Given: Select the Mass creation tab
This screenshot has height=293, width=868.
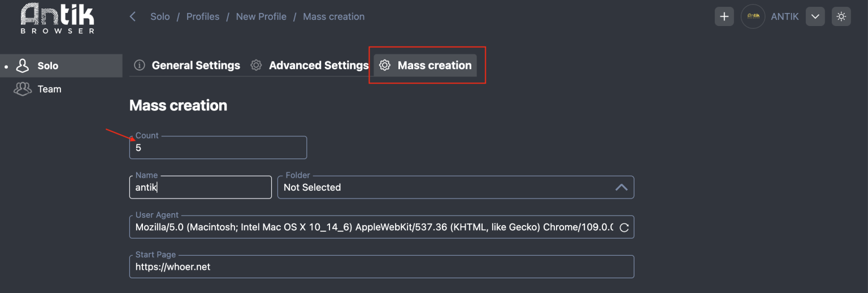Looking at the screenshot, I should pos(434,66).
